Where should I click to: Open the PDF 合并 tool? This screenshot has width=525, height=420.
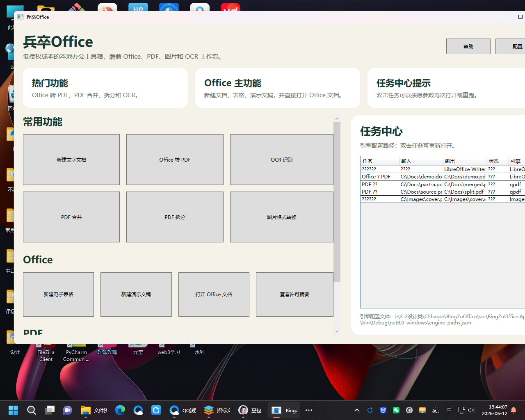point(71,217)
